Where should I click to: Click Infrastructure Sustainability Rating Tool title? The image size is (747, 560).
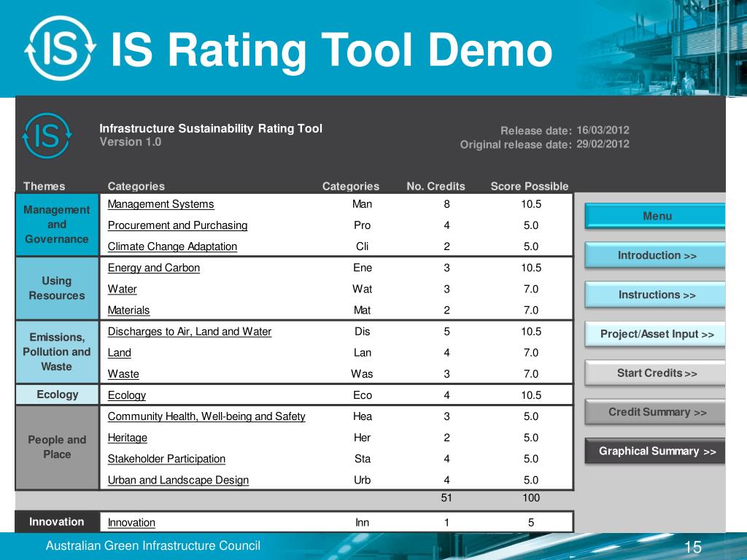[211, 128]
